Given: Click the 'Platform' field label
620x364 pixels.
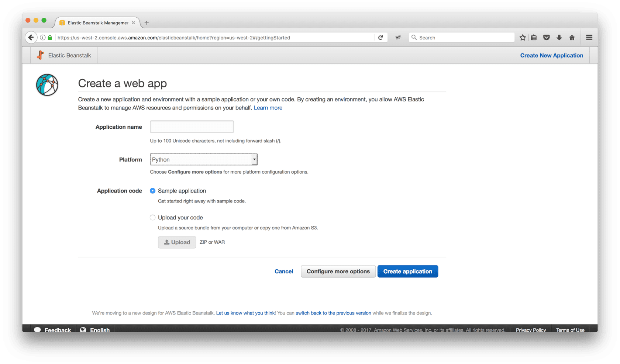Looking at the screenshot, I should [x=131, y=160].
